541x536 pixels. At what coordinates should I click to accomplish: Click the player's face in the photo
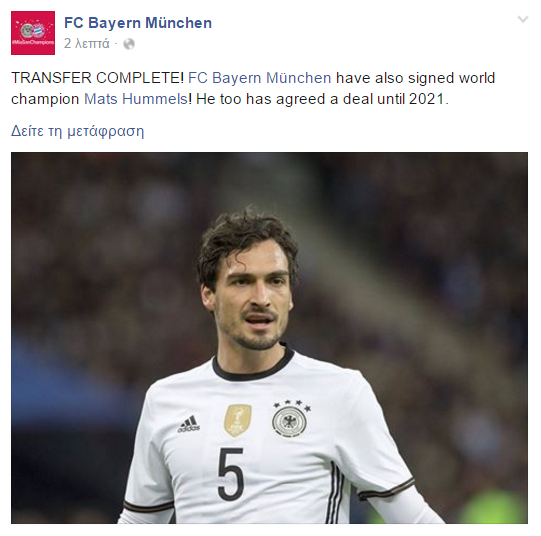253,297
